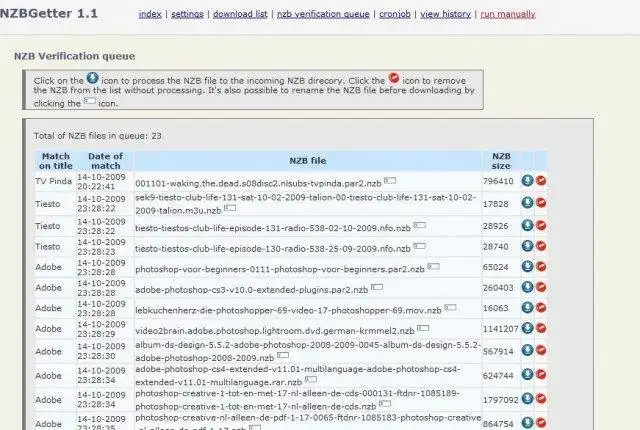Go to the settings page
This screenshot has width=640, height=430.
click(x=187, y=14)
